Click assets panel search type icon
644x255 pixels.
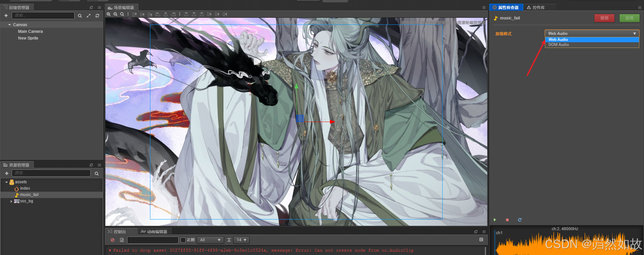pyautogui.click(x=97, y=174)
